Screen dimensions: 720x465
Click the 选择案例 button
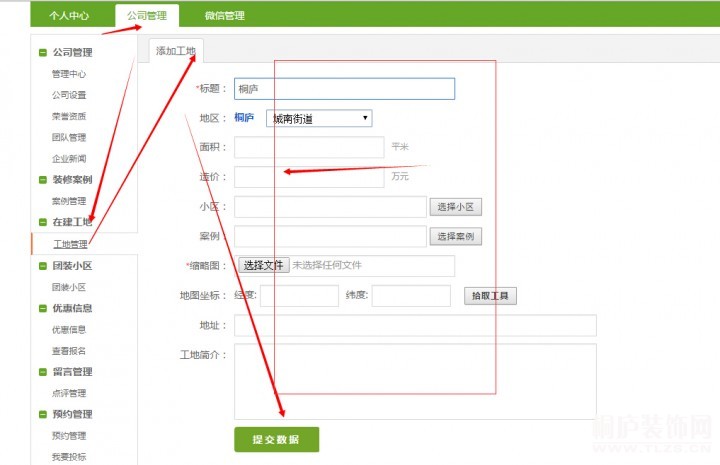click(x=457, y=237)
